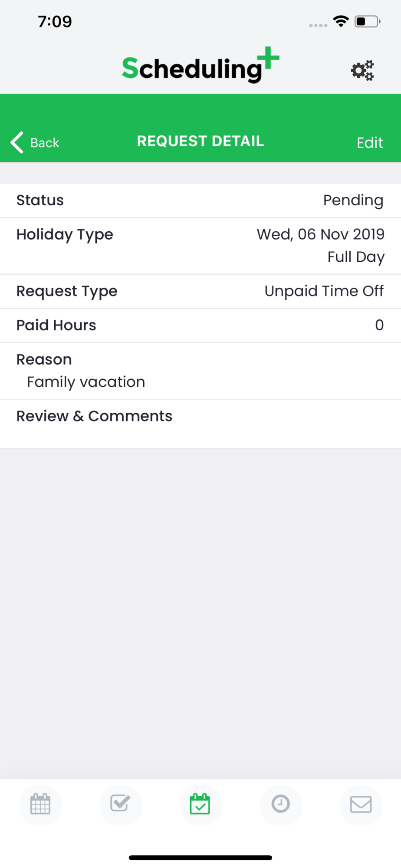Open the checkmark tasks tab icon
Screen dimensions: 401x868
(x=120, y=803)
